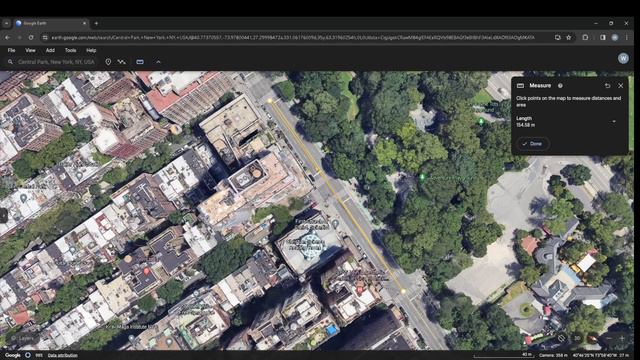Click the search magnifier icon
The image size is (640, 360).
10,62
